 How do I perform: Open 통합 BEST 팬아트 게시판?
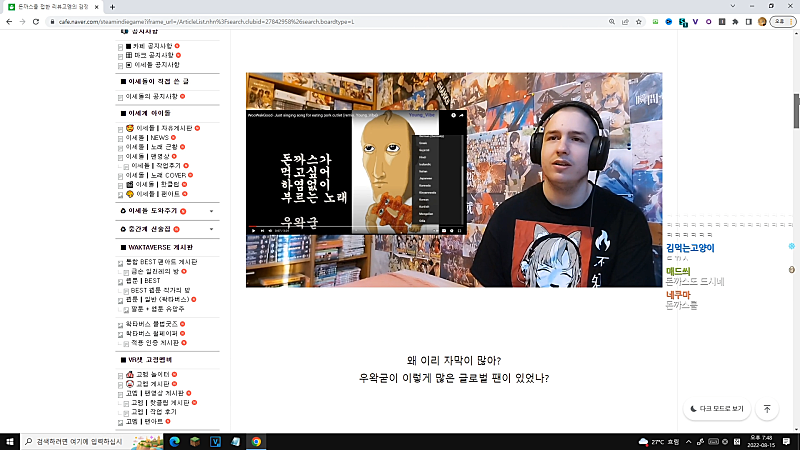click(x=161, y=262)
